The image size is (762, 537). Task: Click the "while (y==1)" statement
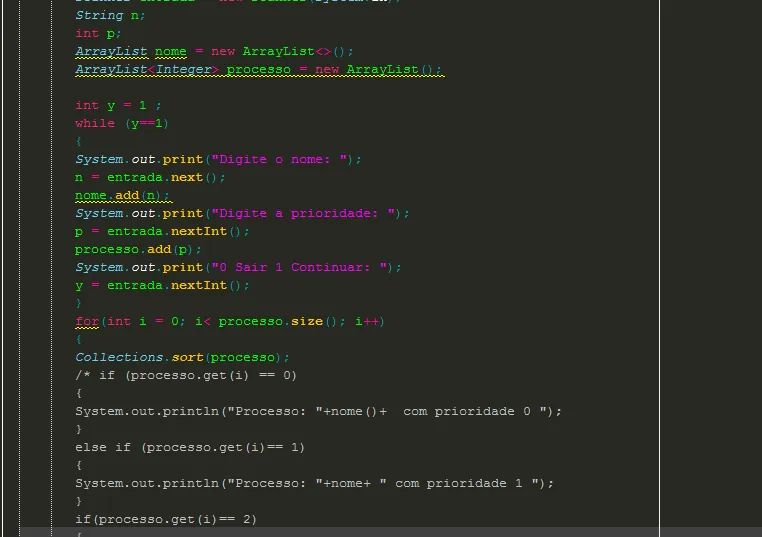tap(121, 123)
